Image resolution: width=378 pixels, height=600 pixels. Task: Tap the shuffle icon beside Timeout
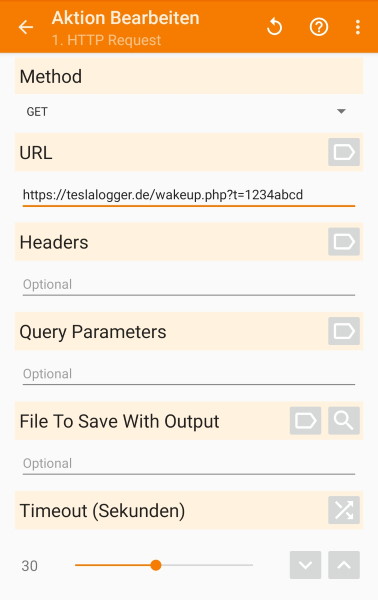tap(344, 510)
